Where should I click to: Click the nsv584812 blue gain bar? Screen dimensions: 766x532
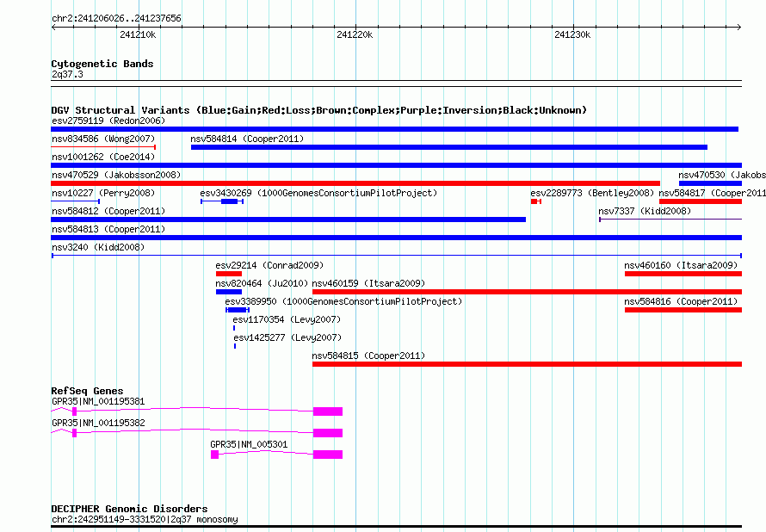pyautogui.click(x=288, y=220)
